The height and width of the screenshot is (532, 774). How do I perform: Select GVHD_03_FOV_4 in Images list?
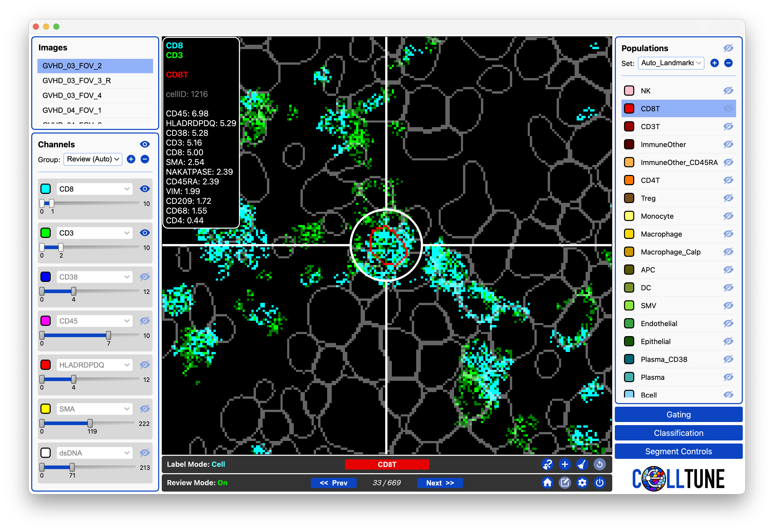(72, 95)
